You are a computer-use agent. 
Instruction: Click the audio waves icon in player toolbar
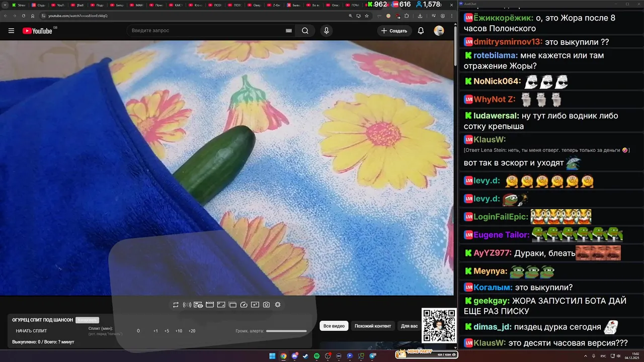coord(187,305)
